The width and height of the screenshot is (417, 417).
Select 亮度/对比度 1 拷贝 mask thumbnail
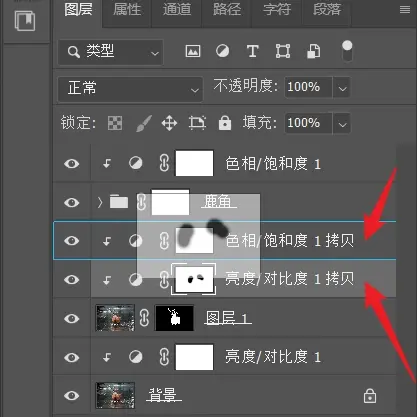pos(194,279)
